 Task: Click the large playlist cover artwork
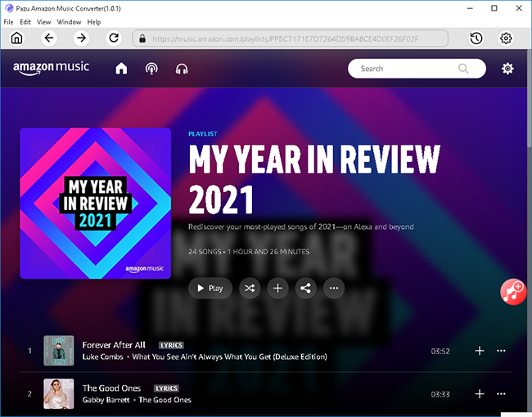tap(95, 204)
